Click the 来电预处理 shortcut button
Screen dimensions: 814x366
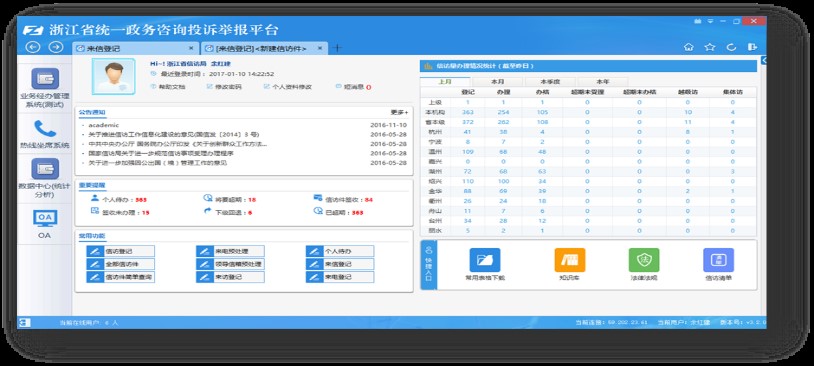pyautogui.click(x=230, y=251)
